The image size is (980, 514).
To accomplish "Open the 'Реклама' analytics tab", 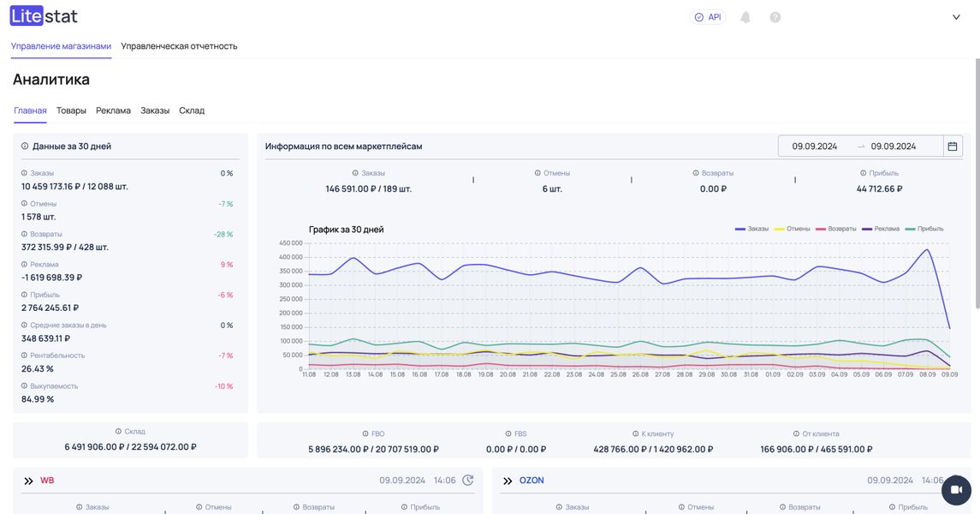I will [113, 111].
